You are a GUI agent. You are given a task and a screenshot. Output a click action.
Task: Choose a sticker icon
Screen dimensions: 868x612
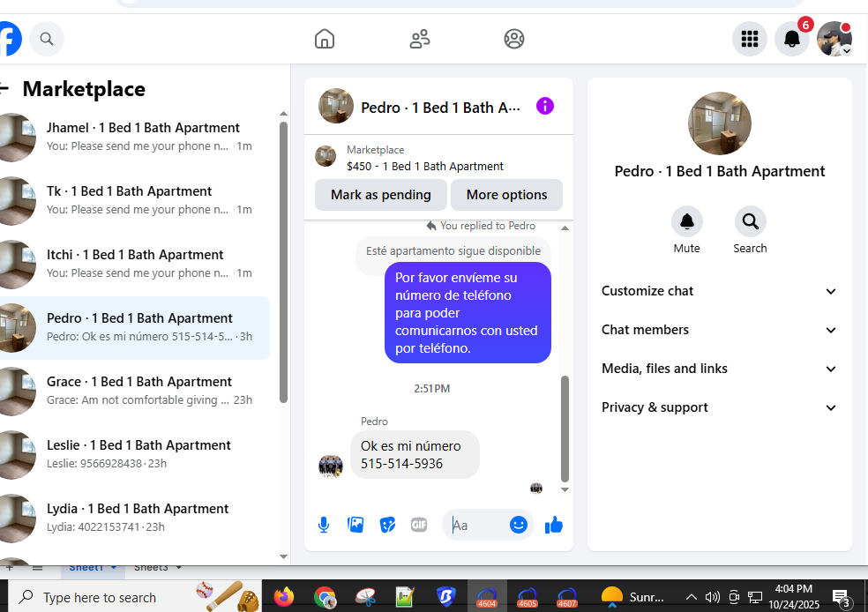tap(387, 525)
